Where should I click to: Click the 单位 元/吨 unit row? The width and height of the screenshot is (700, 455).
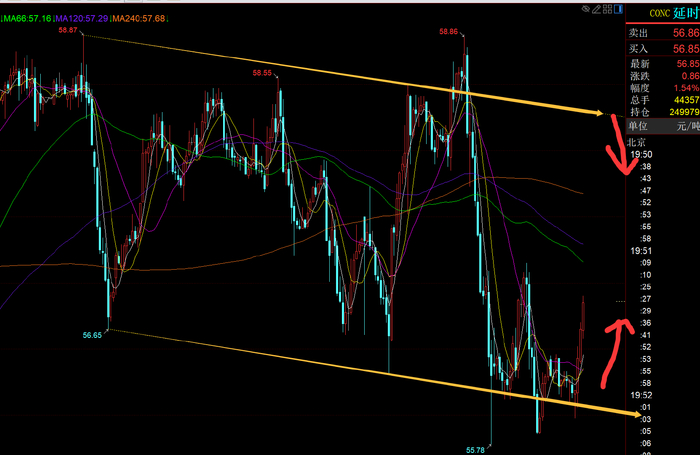tap(663, 126)
